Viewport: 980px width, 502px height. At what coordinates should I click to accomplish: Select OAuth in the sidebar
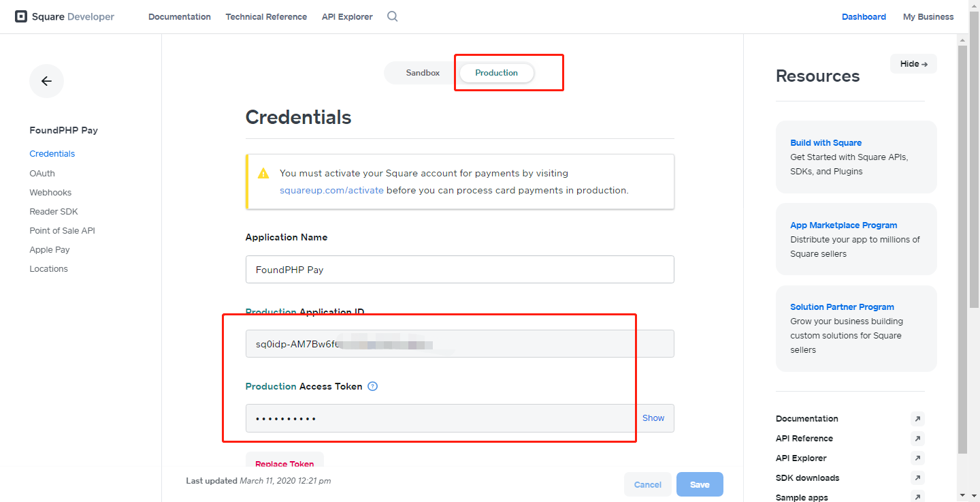(x=42, y=174)
